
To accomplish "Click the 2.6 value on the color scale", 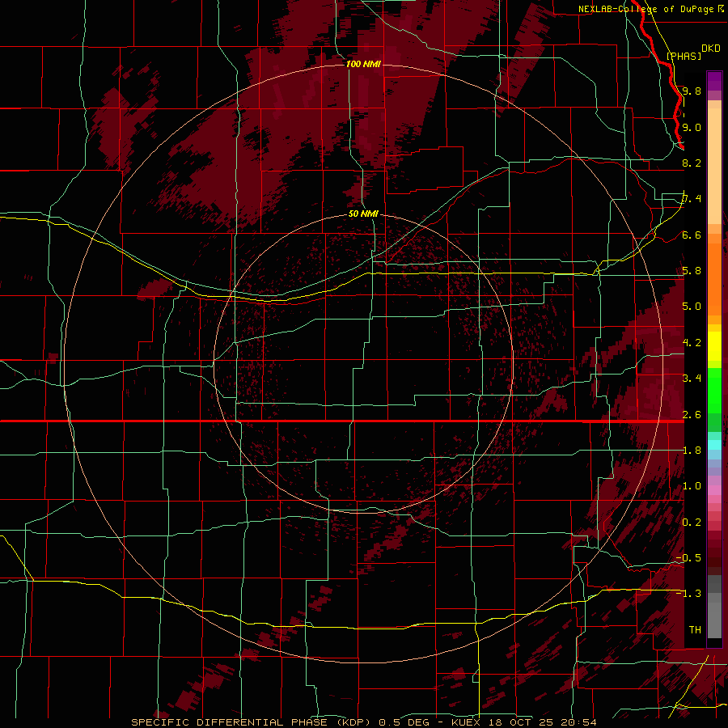I will click(x=692, y=415).
